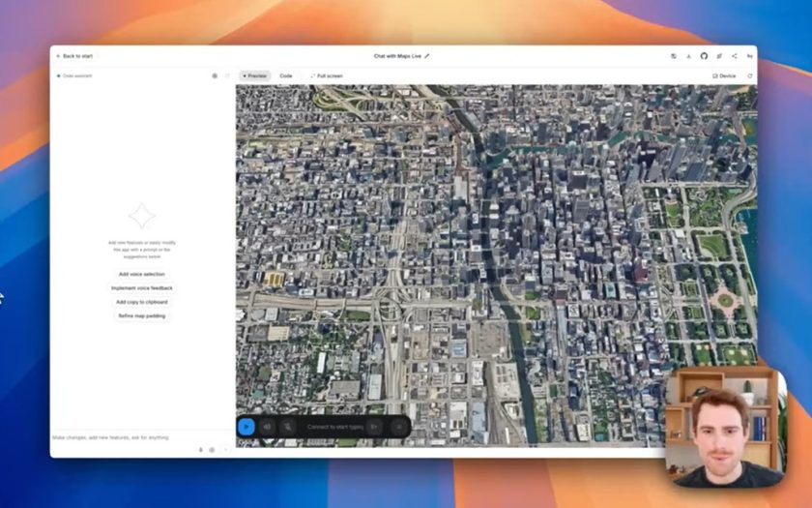This screenshot has height=508, width=812.
Task: Click the Add voice selection suggestion
Action: point(141,274)
